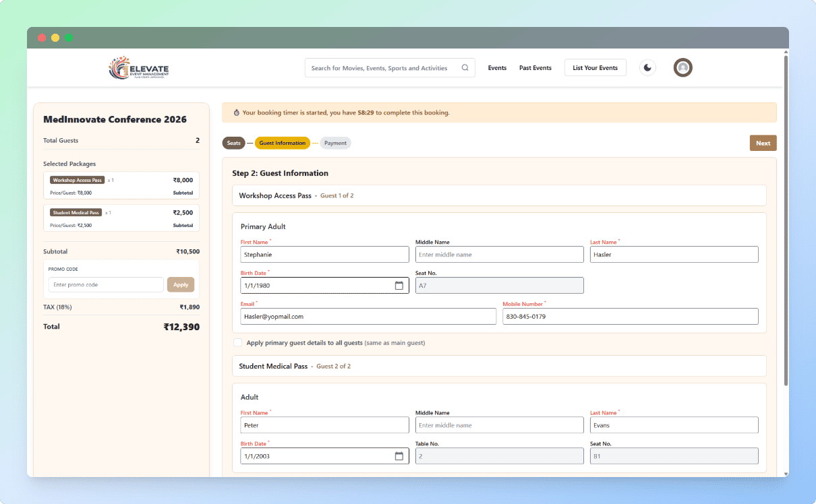Viewport: 816px width, 504px height.
Task: Go to the Payment step
Action: tap(335, 143)
